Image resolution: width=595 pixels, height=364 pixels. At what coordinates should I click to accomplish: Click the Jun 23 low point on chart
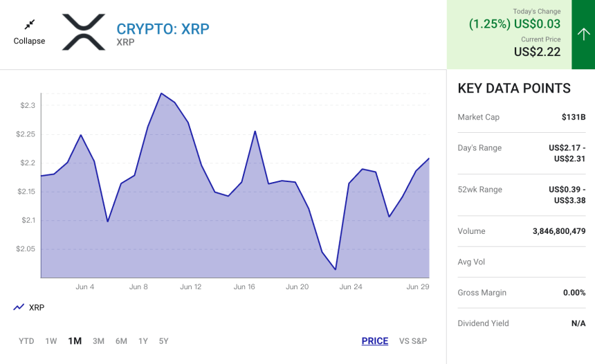click(x=336, y=269)
